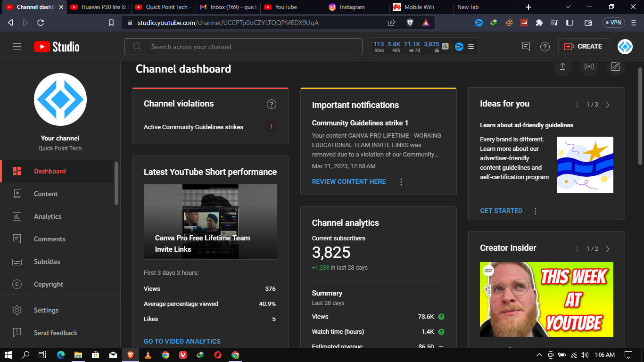Reload the page in browser toolbar
The image size is (644, 362).
pos(41,23)
